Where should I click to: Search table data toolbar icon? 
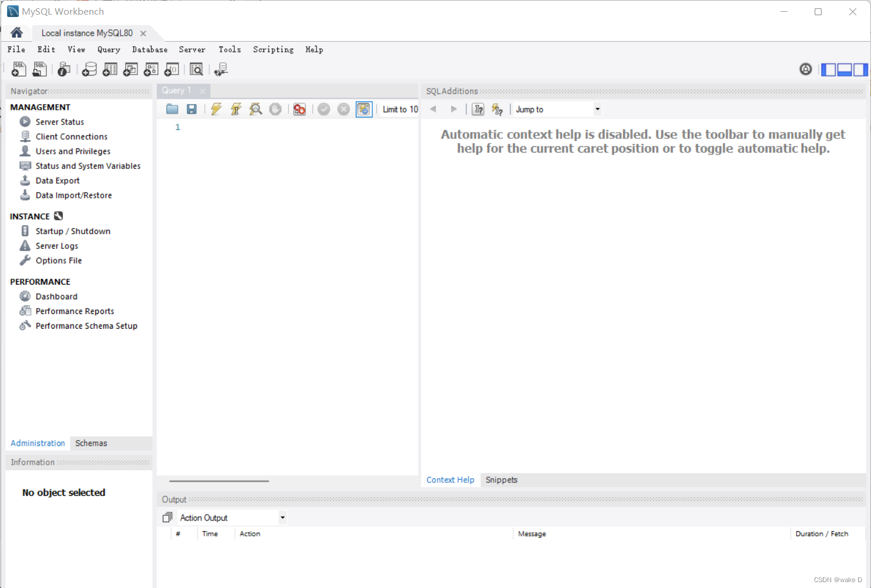tap(196, 69)
